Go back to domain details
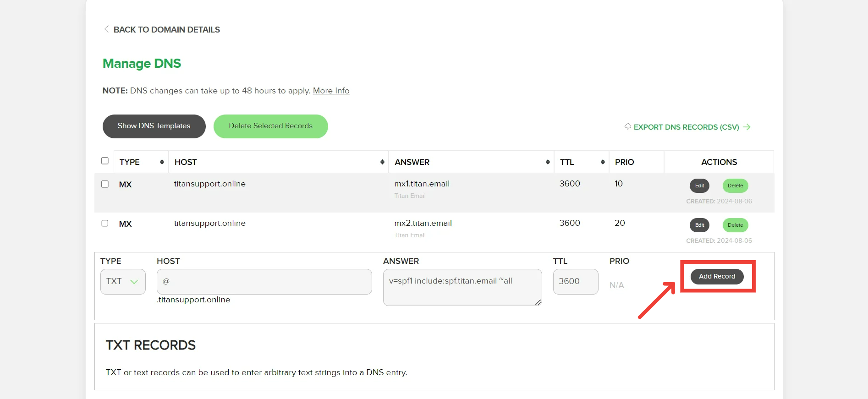The height and width of the screenshot is (399, 868). coord(167,30)
